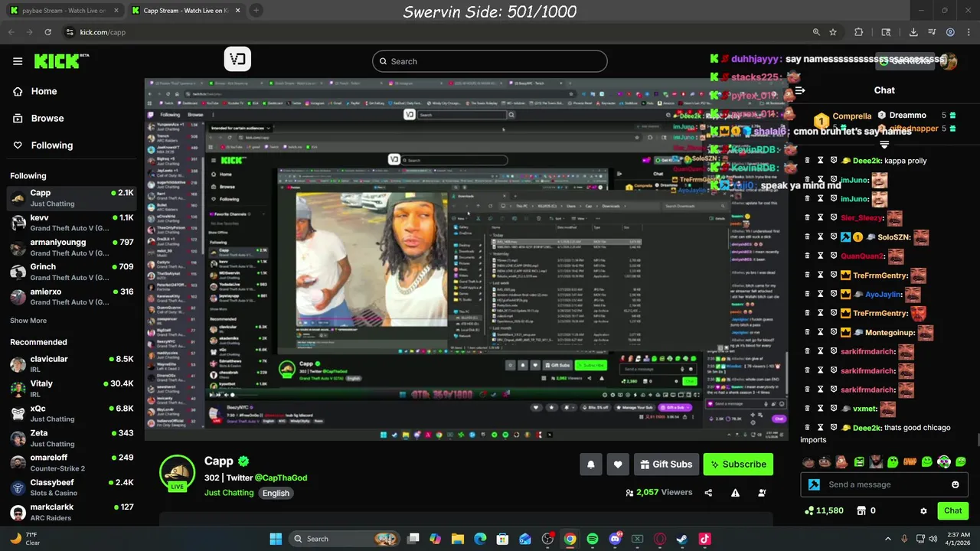Click the 2,057 Viewers count

tap(659, 492)
